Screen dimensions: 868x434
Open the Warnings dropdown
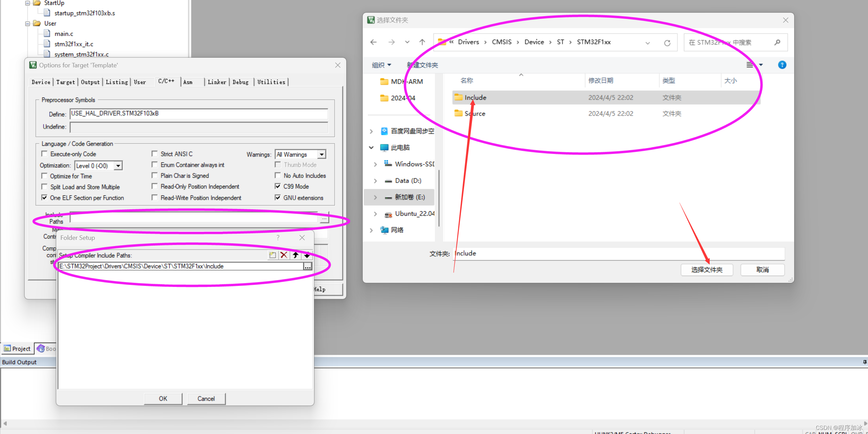[322, 154]
